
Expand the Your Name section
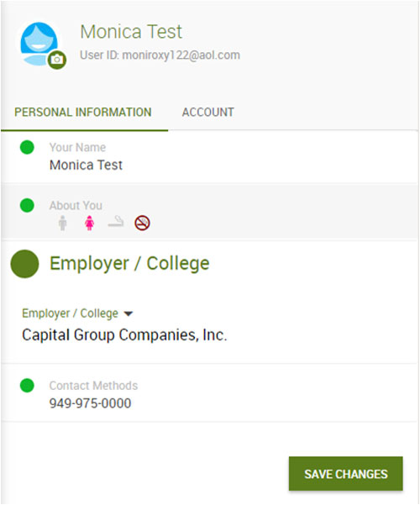[x=209, y=157]
